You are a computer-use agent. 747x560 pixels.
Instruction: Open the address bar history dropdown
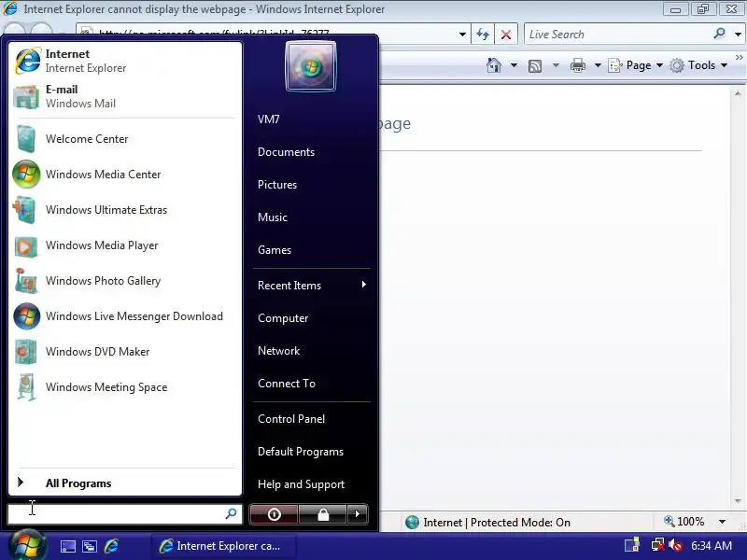462,35
